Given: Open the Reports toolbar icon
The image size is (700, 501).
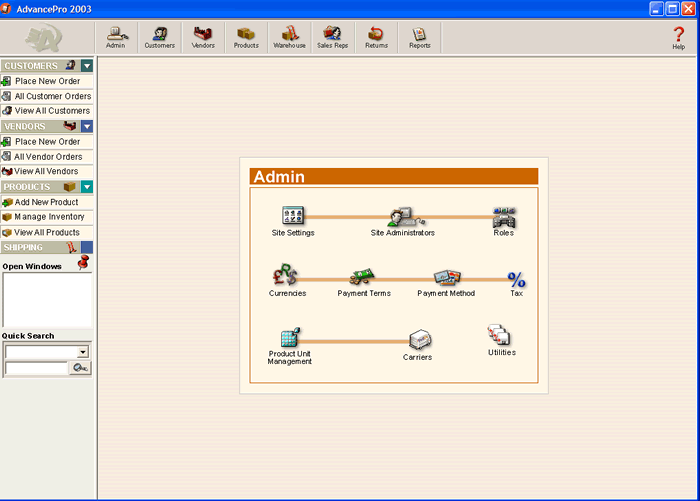Looking at the screenshot, I should point(420,38).
